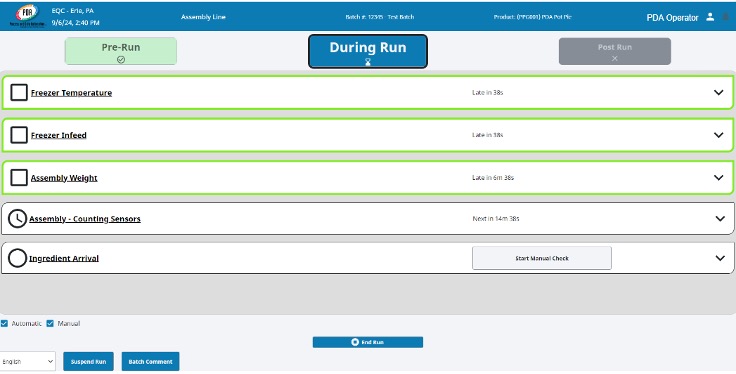Click the Suspend Run button
Screen dimensions: 736x374
click(88, 361)
